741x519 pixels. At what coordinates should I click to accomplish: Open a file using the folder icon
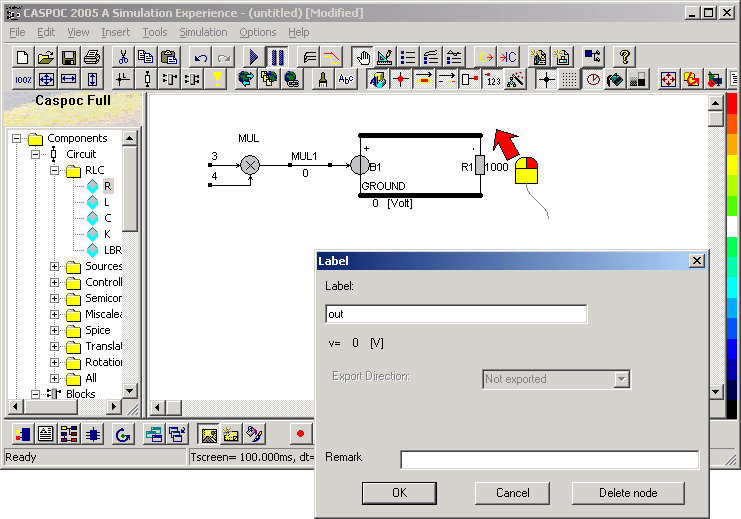coord(45,57)
